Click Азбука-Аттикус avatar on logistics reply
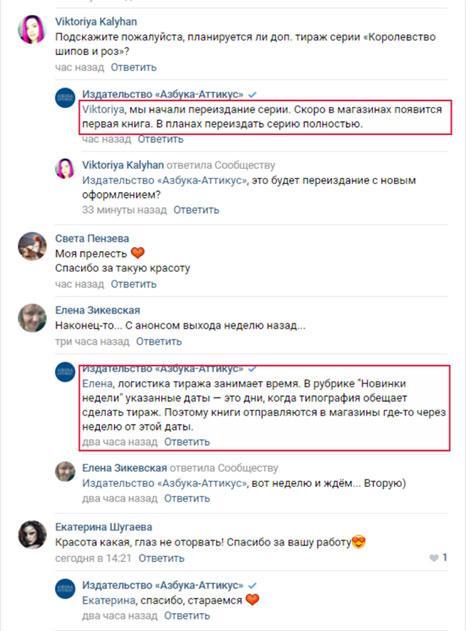This screenshot has width=466, height=631. click(x=65, y=372)
